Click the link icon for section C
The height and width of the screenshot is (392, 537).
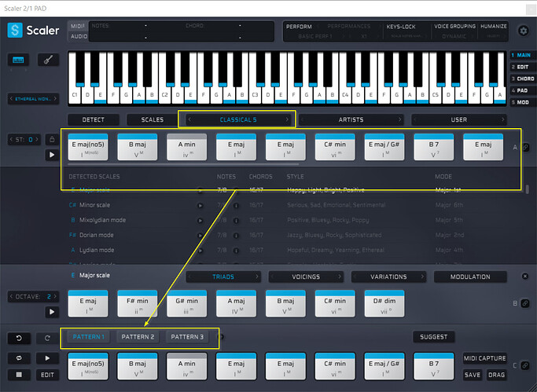(525, 365)
